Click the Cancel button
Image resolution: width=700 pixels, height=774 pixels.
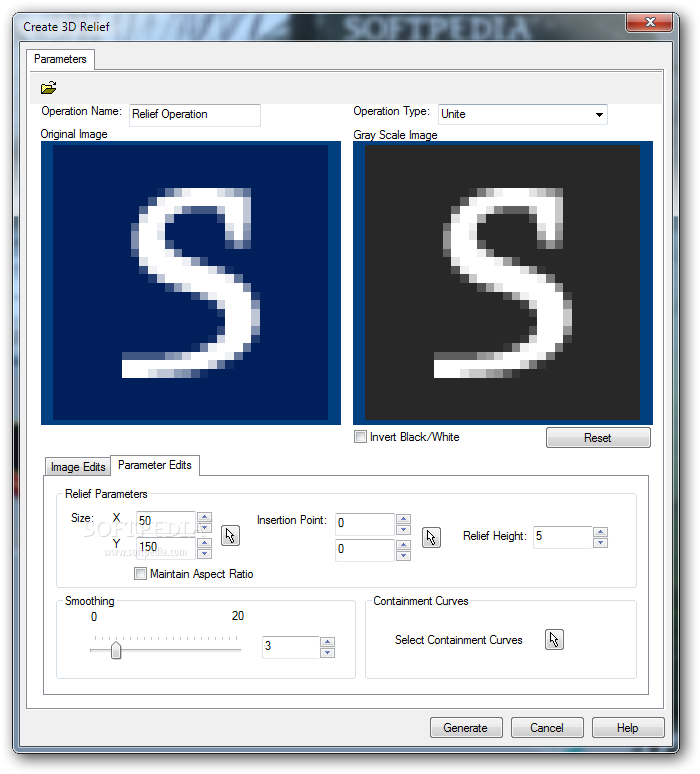coord(546,728)
